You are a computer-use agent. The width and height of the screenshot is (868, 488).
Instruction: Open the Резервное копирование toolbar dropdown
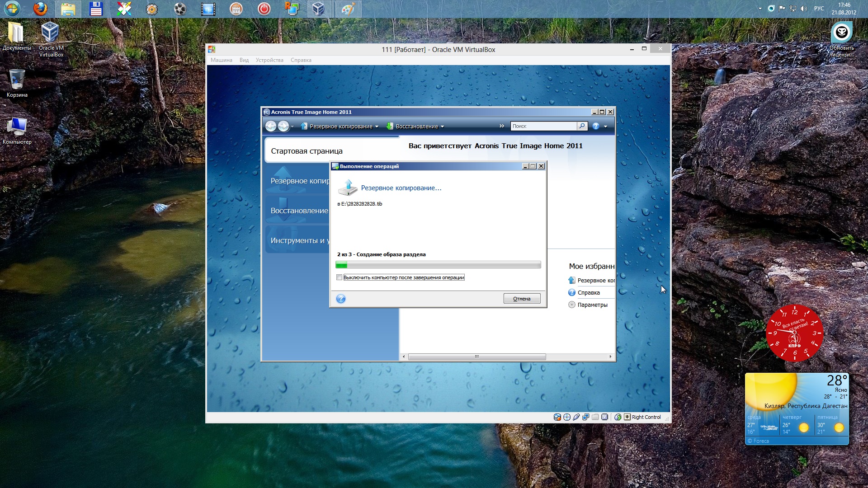click(x=340, y=127)
